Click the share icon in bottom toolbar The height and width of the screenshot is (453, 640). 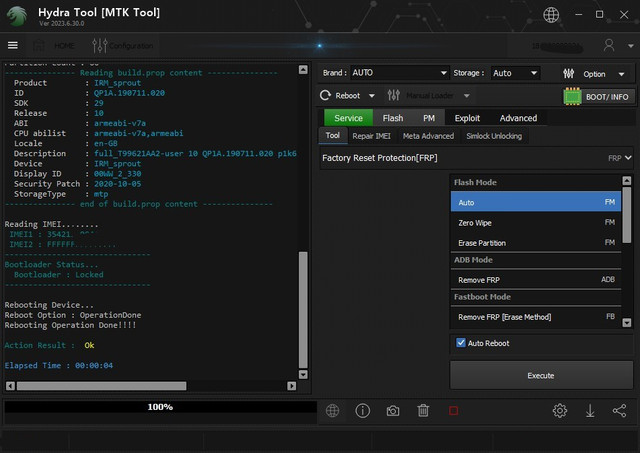click(620, 410)
